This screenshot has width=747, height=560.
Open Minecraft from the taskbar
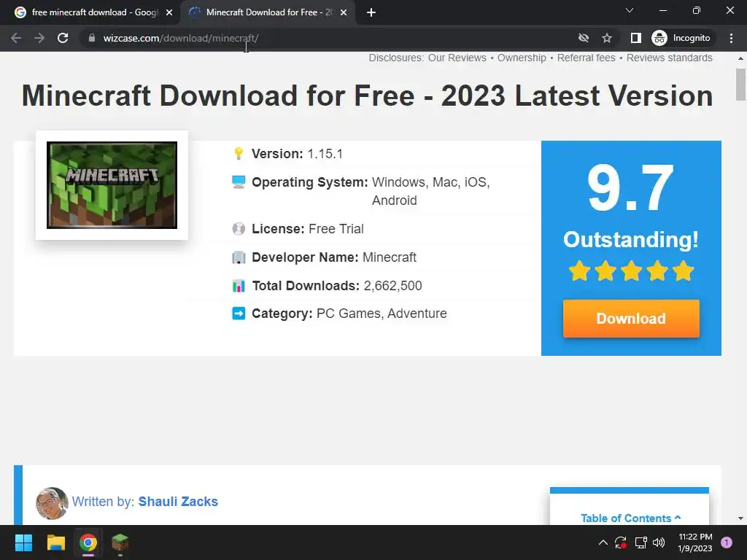tap(120, 542)
